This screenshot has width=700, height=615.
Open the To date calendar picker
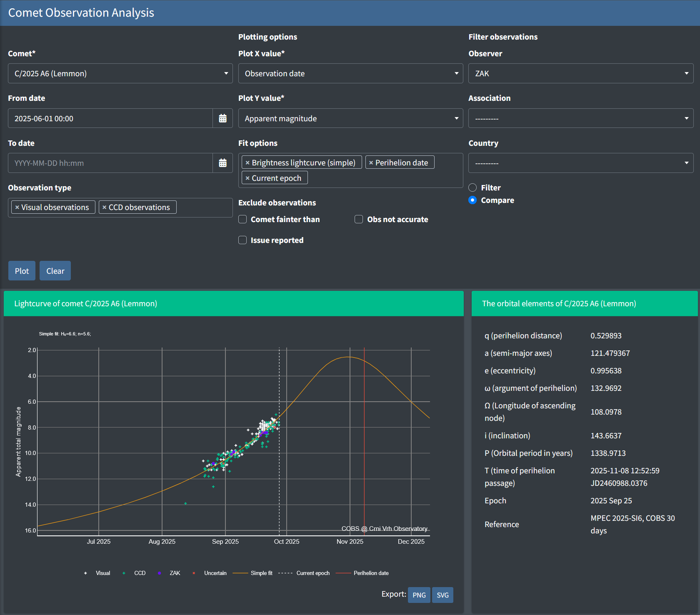[222, 163]
